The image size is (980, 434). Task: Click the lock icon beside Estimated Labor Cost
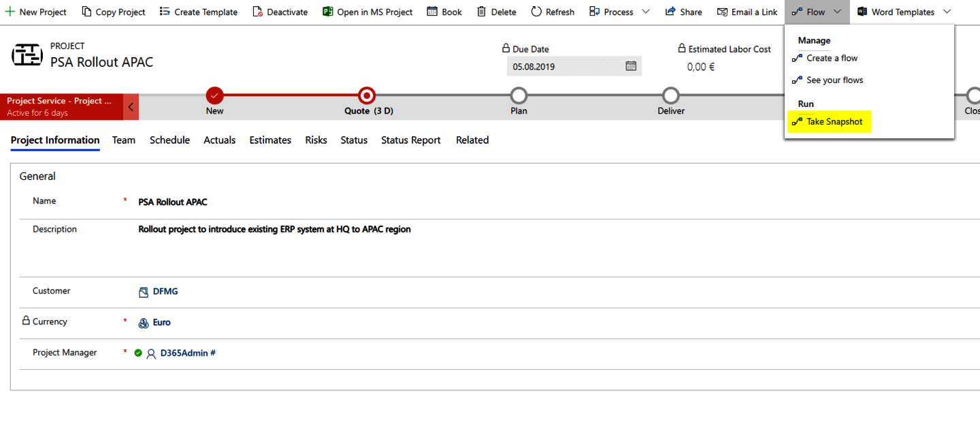coord(682,48)
